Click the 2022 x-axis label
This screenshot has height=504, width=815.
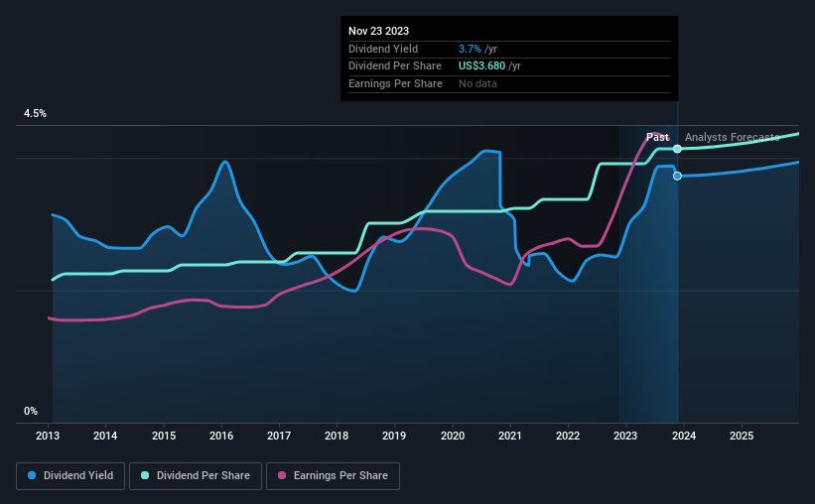568,436
